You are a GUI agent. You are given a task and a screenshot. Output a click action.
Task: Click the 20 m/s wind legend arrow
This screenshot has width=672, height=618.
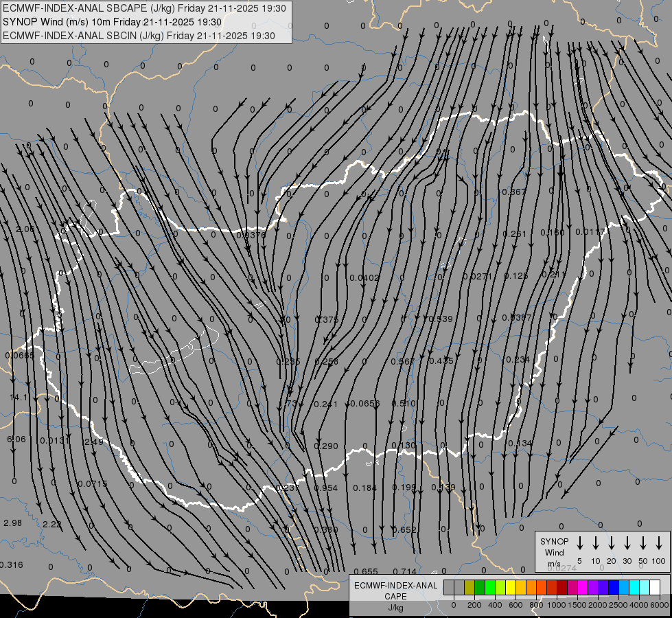click(612, 543)
